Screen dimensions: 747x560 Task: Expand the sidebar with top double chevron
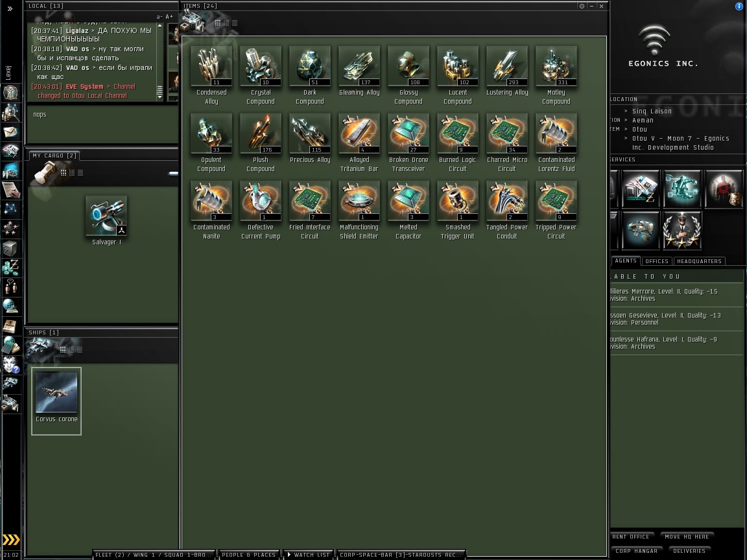tap(10, 8)
